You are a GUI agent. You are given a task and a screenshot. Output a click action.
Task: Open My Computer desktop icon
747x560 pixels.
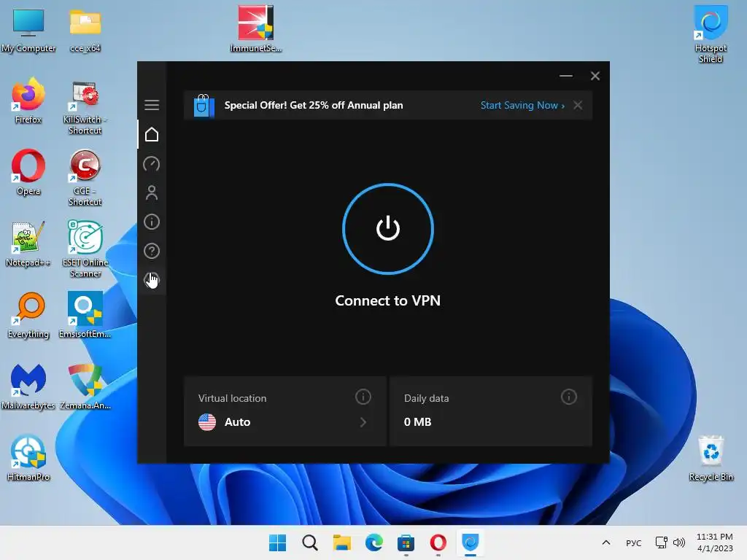coord(28,30)
